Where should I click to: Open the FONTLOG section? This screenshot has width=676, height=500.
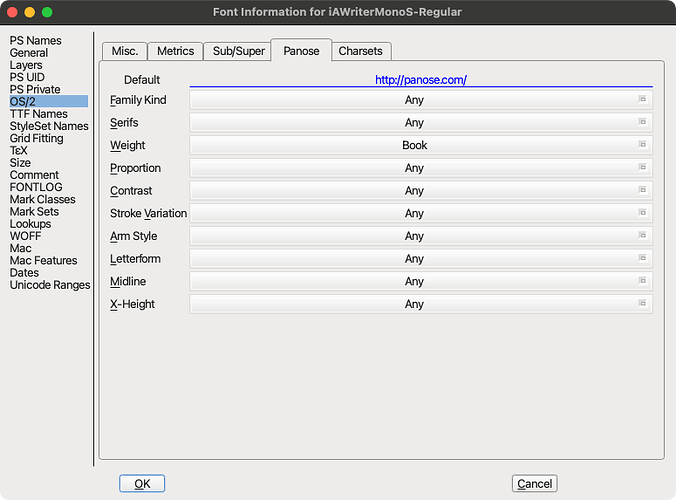(36, 187)
